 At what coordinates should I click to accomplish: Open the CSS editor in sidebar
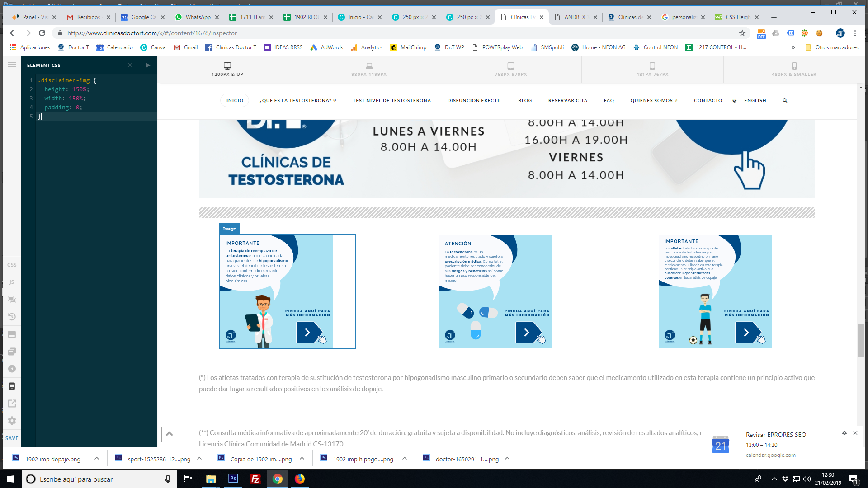coord(12,265)
